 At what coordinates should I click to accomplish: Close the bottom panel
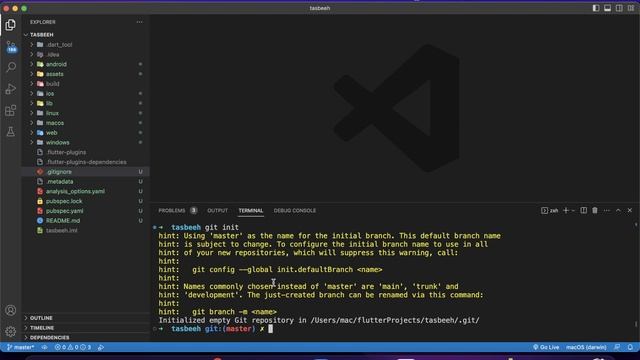coord(630,210)
